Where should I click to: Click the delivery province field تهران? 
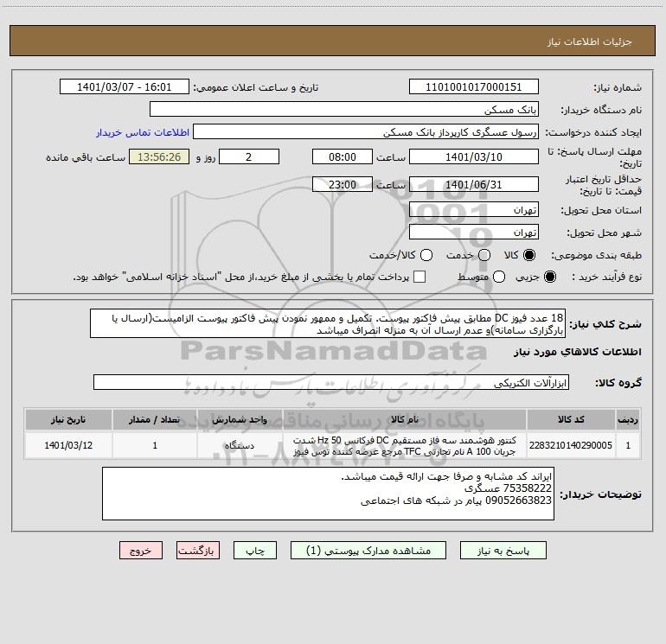pyautogui.click(x=474, y=210)
